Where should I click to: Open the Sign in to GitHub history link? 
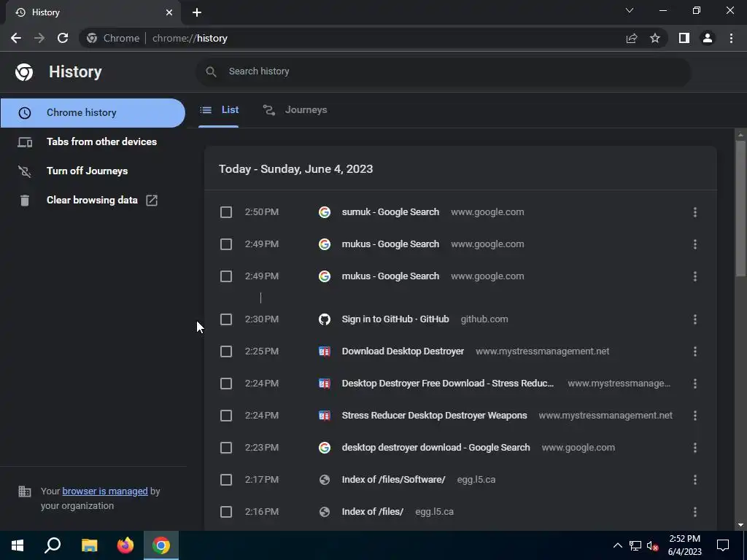coord(395,319)
